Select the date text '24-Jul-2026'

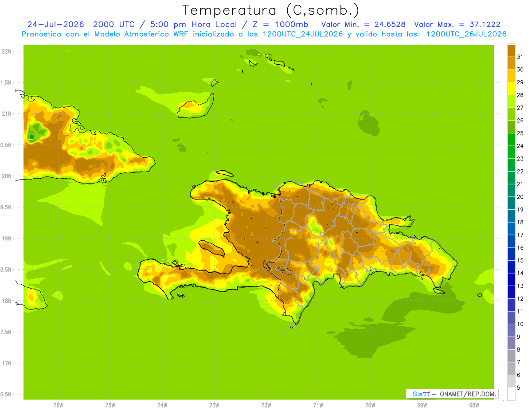click(x=55, y=24)
